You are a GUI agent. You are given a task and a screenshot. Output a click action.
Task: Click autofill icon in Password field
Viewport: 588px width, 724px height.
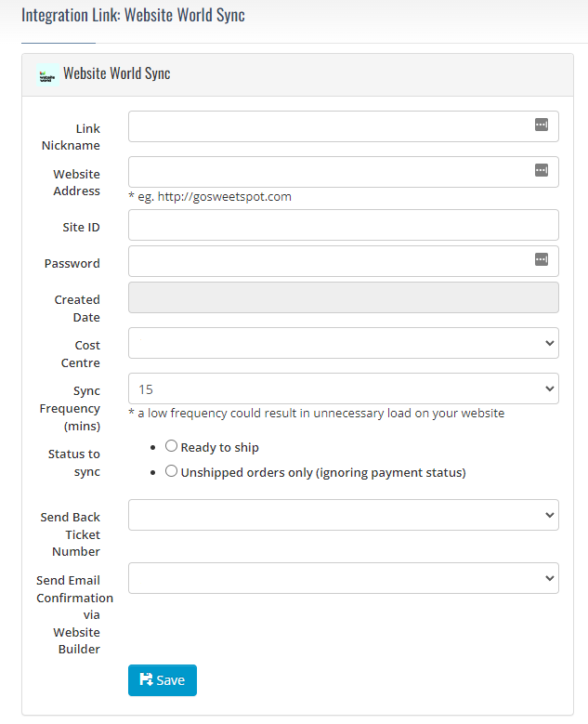542,259
